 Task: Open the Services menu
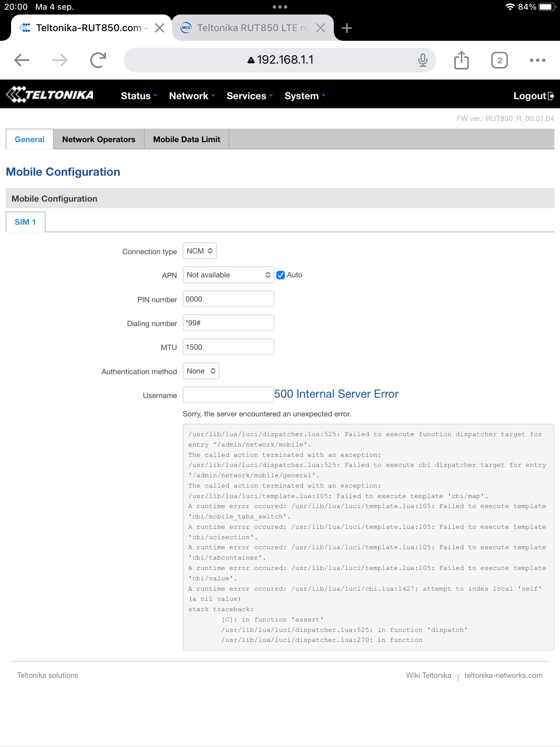250,96
